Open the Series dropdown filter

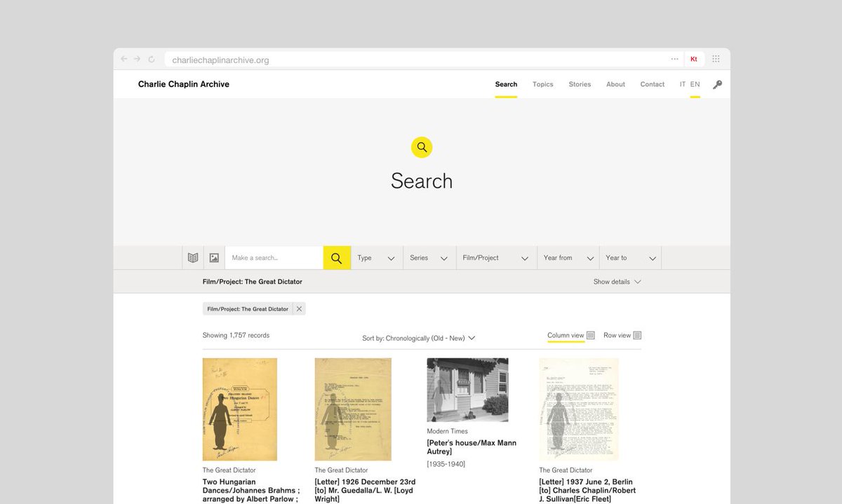tap(429, 258)
